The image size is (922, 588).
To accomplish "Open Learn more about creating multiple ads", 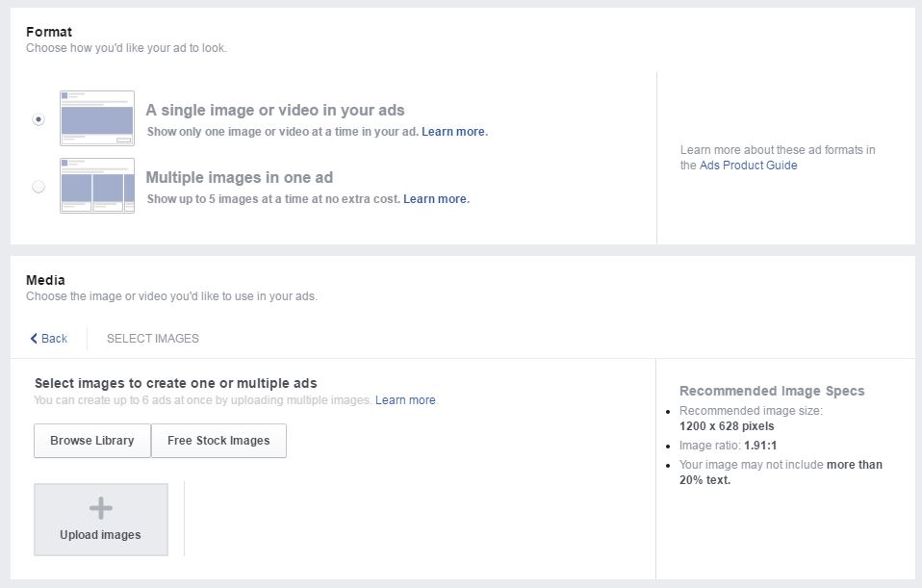I will 405,400.
